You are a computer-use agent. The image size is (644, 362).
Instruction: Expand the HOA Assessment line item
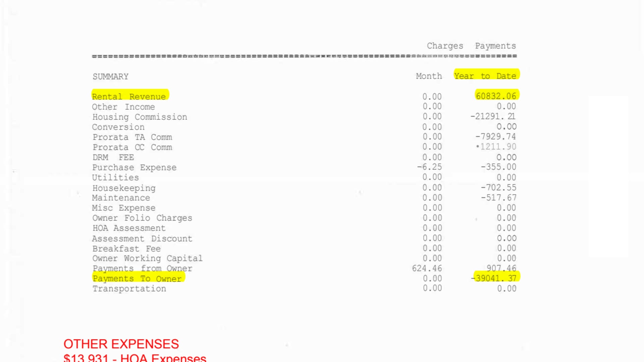pyautogui.click(x=129, y=228)
